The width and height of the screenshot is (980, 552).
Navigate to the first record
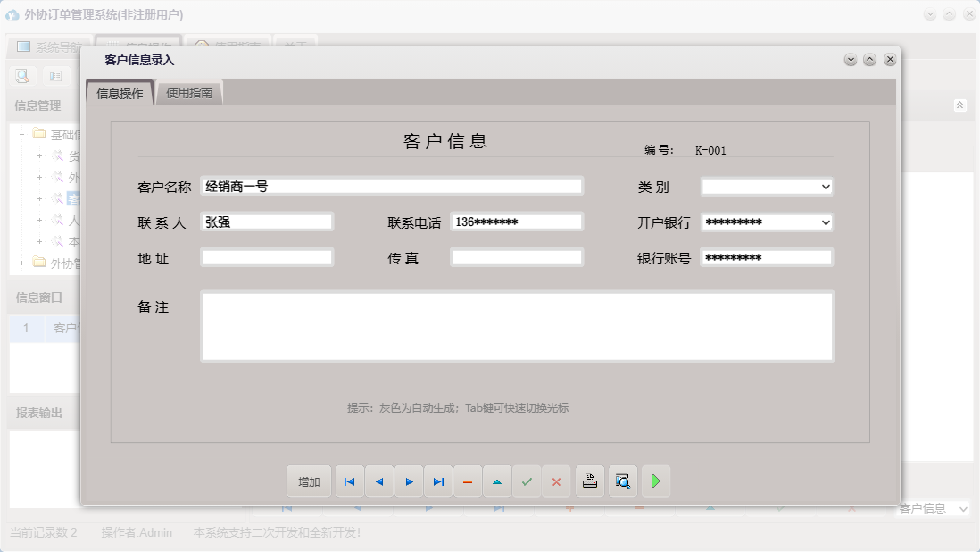point(349,481)
